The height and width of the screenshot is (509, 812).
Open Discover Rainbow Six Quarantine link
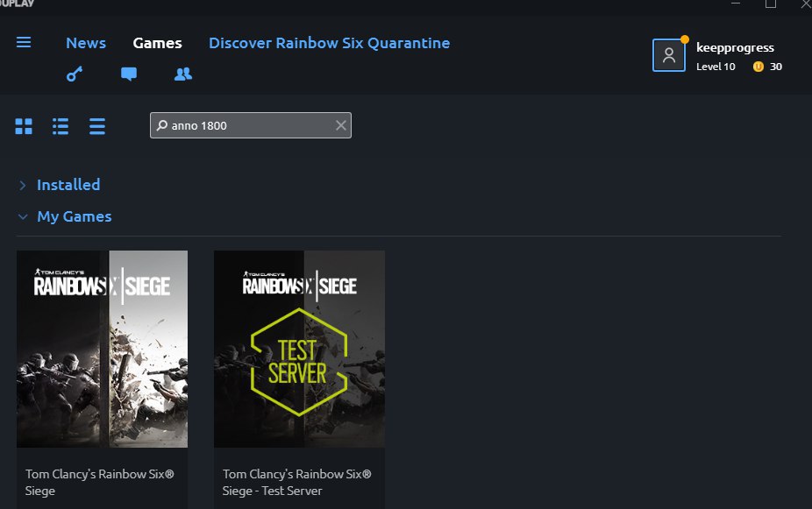click(x=329, y=43)
